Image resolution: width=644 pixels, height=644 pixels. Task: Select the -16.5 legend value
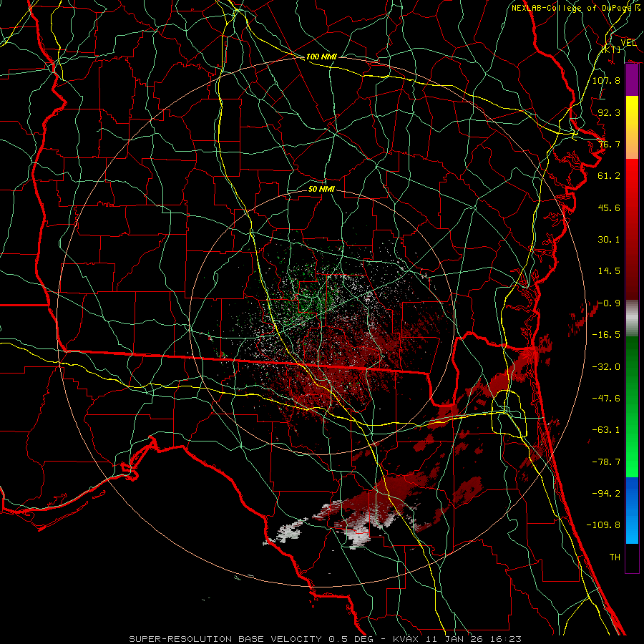coord(606,335)
